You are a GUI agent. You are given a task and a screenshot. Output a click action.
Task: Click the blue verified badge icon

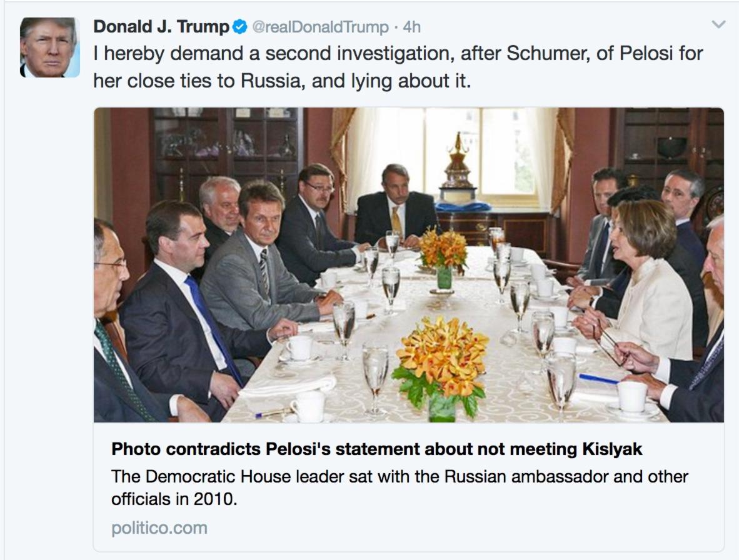[x=239, y=27]
